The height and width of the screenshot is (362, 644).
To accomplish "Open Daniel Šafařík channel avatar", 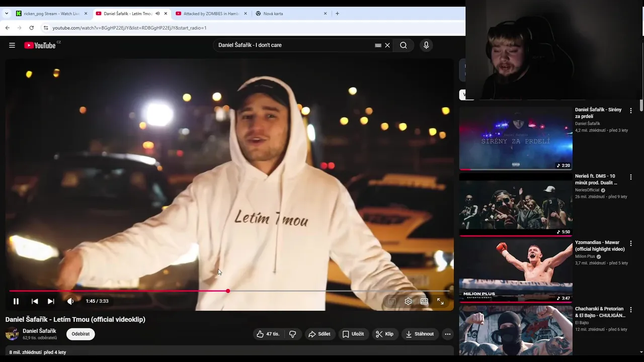I will point(12,334).
